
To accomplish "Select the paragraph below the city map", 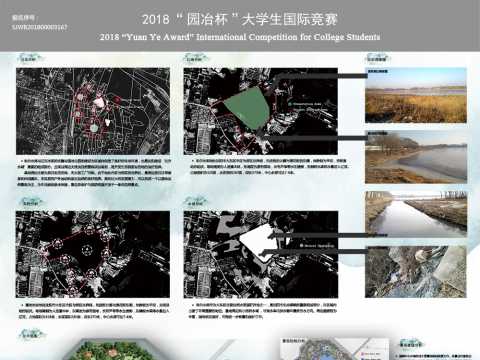I will [95, 172].
